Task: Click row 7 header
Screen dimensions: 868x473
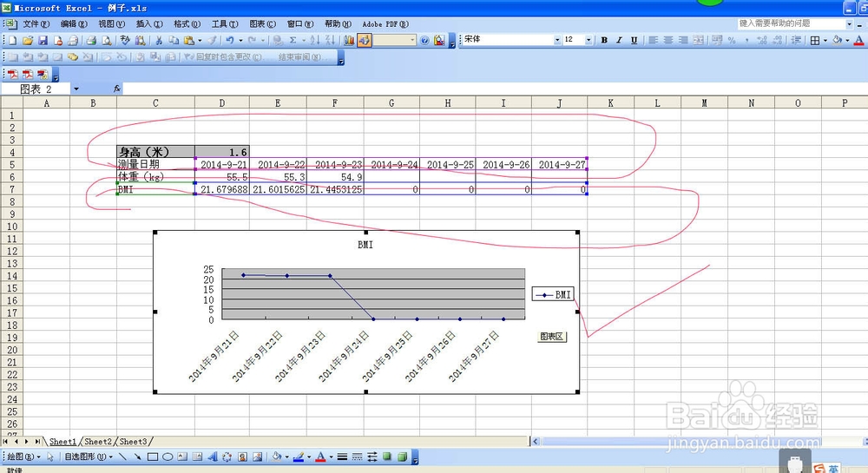Action: click(x=11, y=189)
